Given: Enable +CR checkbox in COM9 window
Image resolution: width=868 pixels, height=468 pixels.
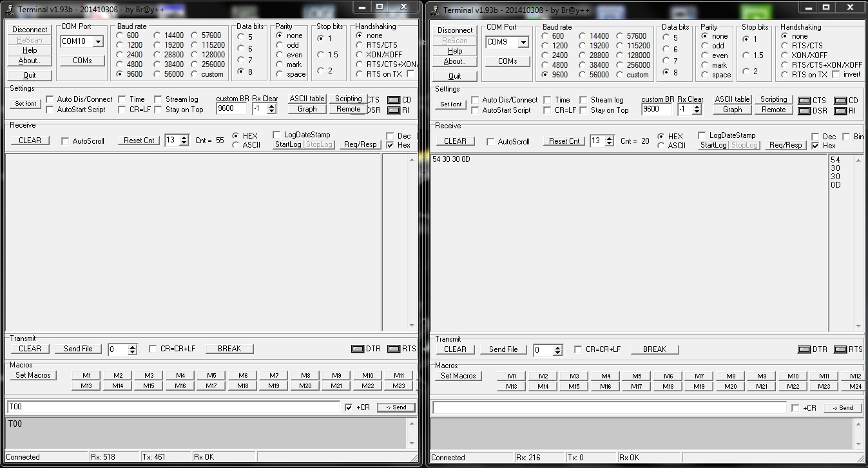Looking at the screenshot, I should 795,408.
